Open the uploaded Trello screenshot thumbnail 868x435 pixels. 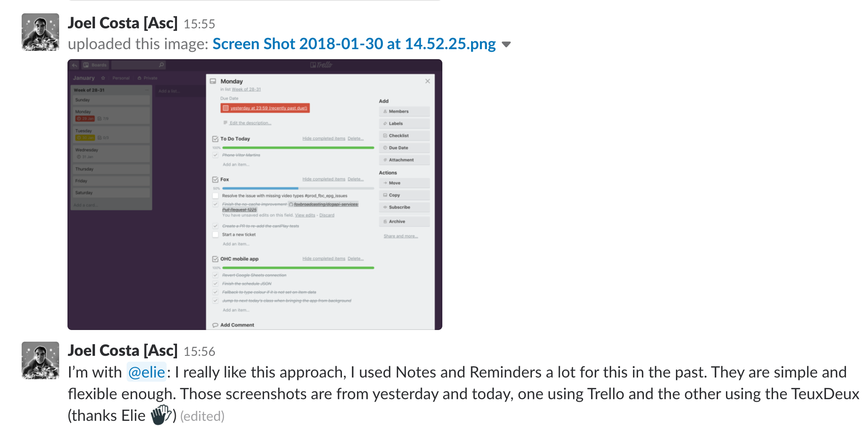[255, 195]
